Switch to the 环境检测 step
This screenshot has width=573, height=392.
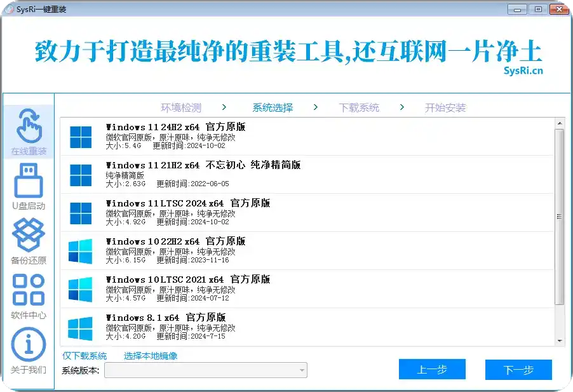click(x=181, y=107)
